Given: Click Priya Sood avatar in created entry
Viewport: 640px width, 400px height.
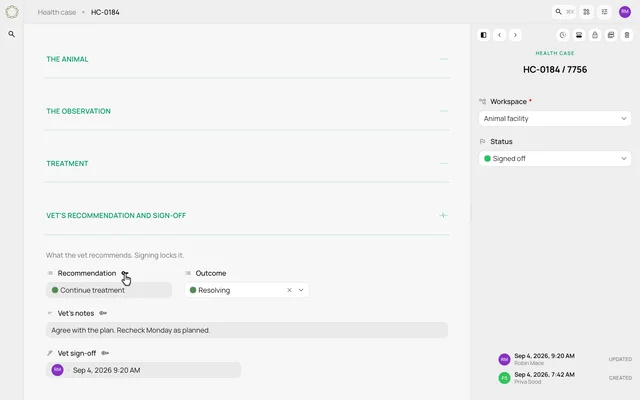Looking at the screenshot, I should tap(504, 378).
